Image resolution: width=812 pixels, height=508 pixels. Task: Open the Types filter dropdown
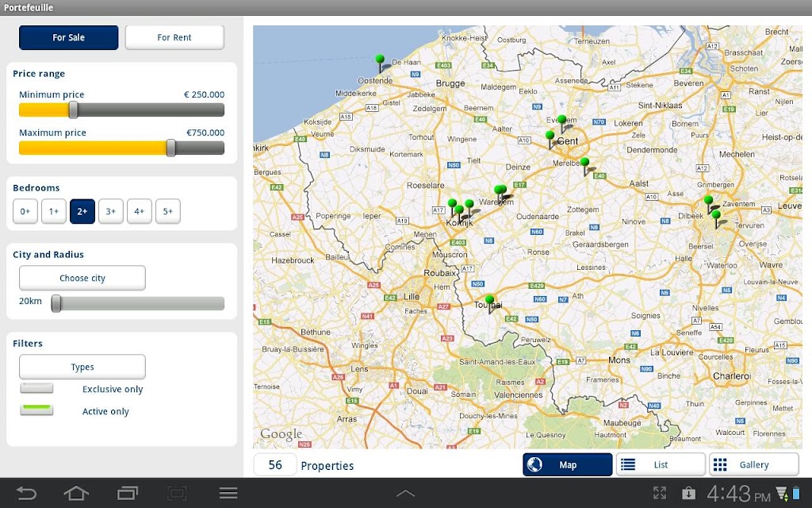click(x=82, y=367)
